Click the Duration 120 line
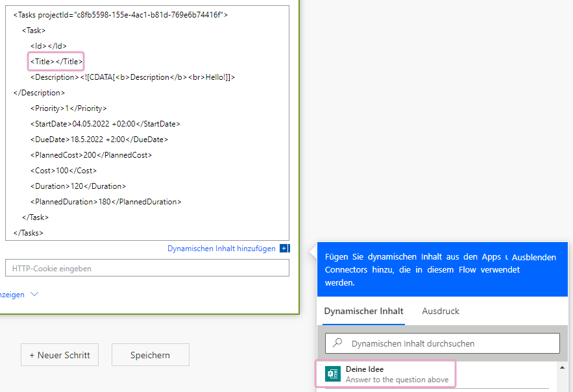Screen dimensions: 573x392 [x=79, y=186]
